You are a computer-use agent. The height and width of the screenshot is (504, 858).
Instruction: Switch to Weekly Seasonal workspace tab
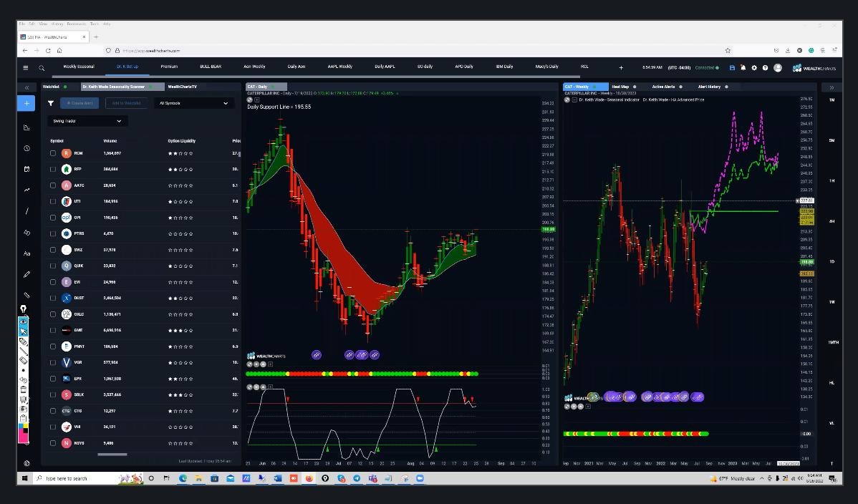click(79, 67)
